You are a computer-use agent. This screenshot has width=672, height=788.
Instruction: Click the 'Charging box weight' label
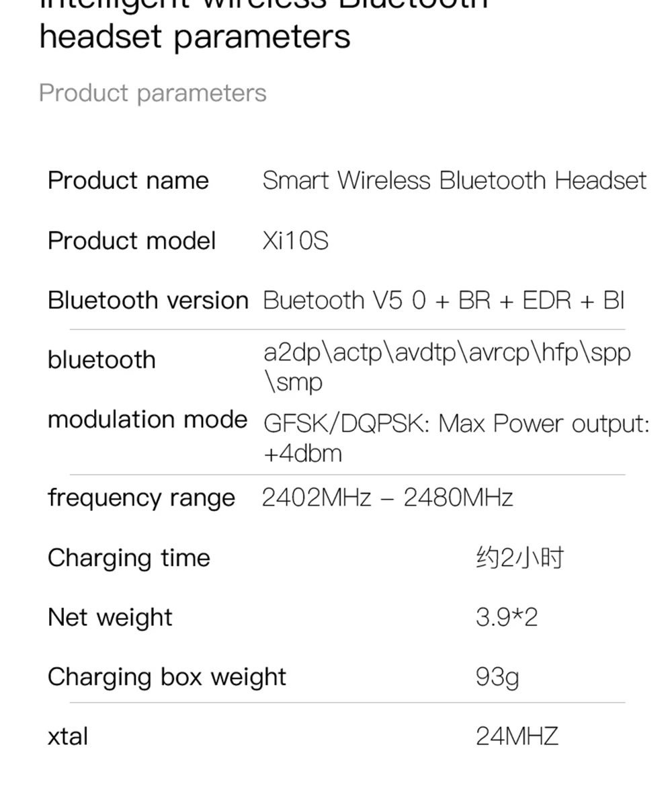167,678
